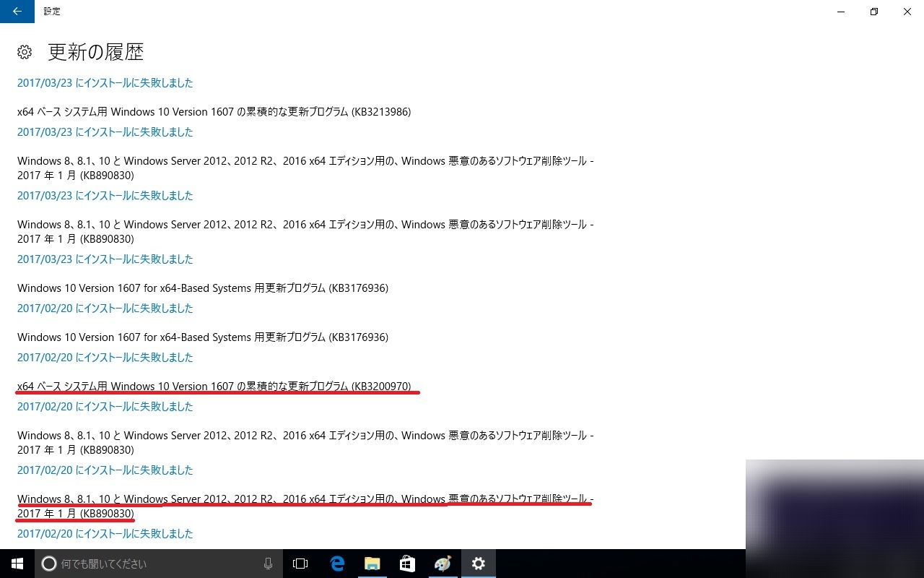Viewport: 924px width, 578px height.
Task: Close the Settings window
Action: 907,12
